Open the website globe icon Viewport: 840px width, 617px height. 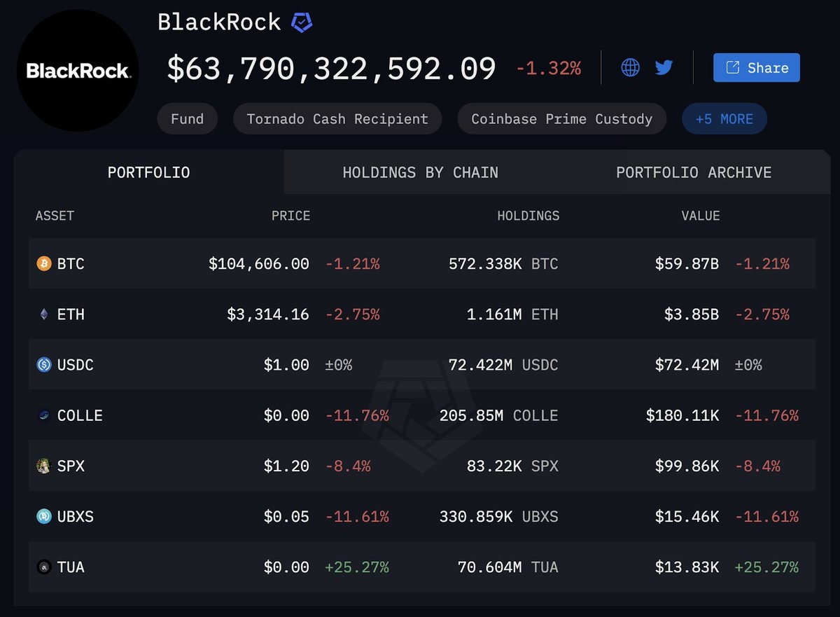click(x=630, y=68)
